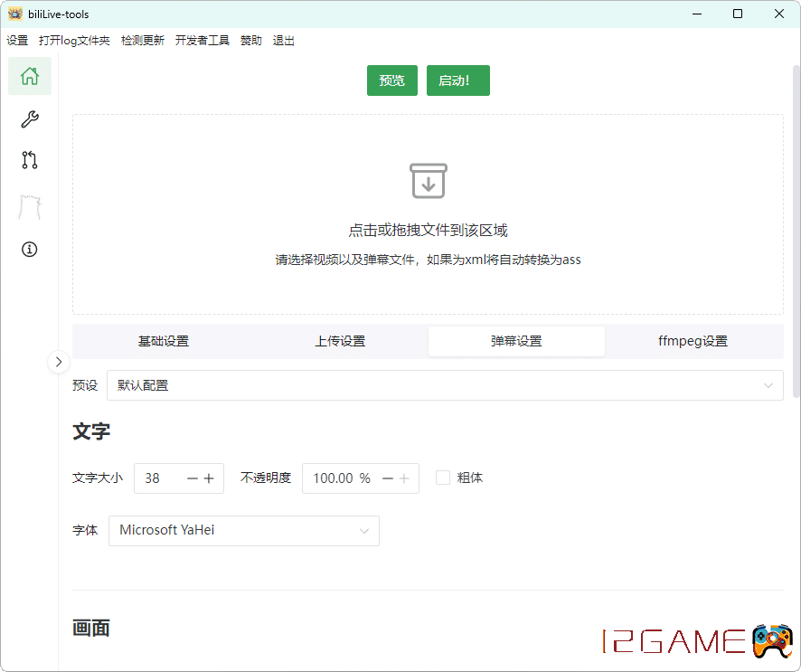
Task: Click the file drop box icon
Action: pos(429,181)
